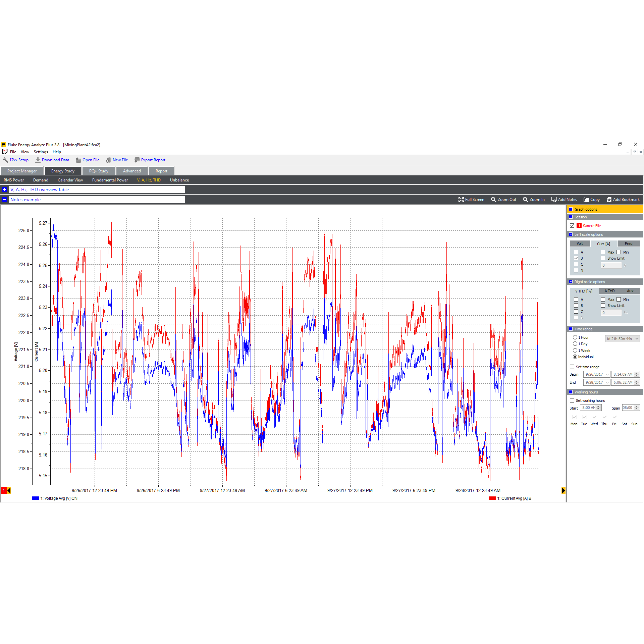Open the 17xx Setup wrench tool
Viewport: 644px width, 644px height.
point(5,160)
